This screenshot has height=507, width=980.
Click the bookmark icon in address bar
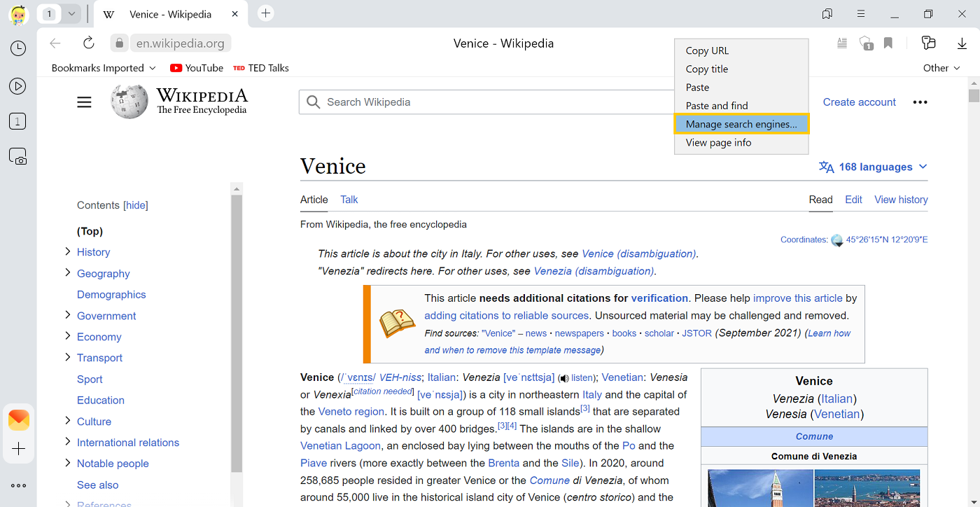click(888, 43)
